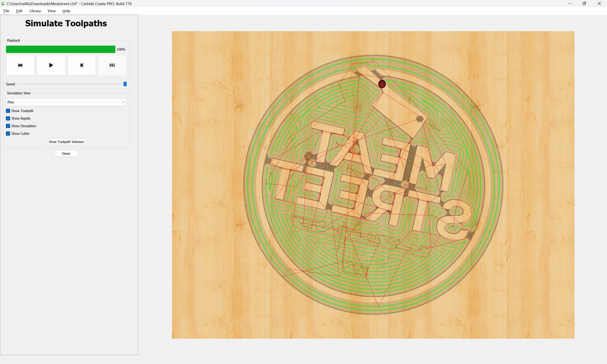Open the Library menu
607x364 pixels.
point(35,11)
